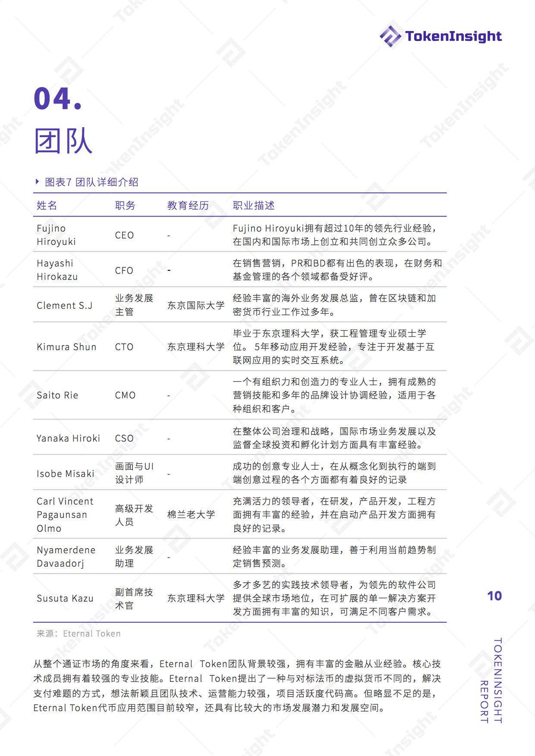Select the name Nyamerdene Davaadorj
The width and height of the screenshot is (535, 756).
[x=66, y=557]
